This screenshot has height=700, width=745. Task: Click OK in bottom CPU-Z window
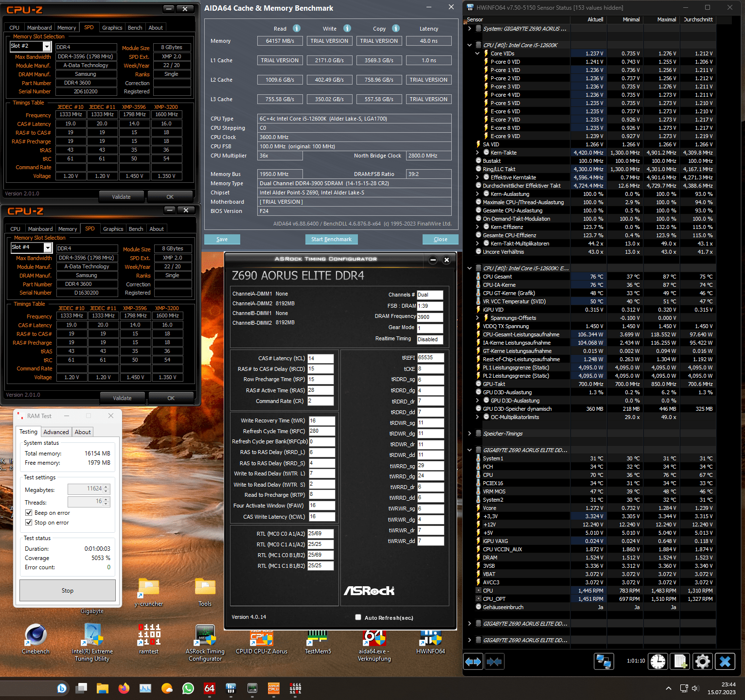pyautogui.click(x=171, y=398)
